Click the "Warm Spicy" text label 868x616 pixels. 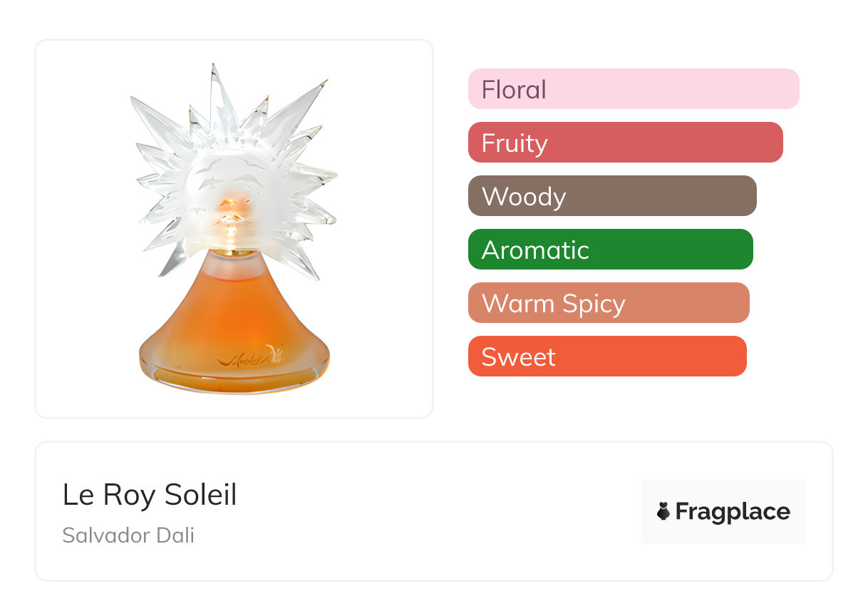[x=553, y=304]
